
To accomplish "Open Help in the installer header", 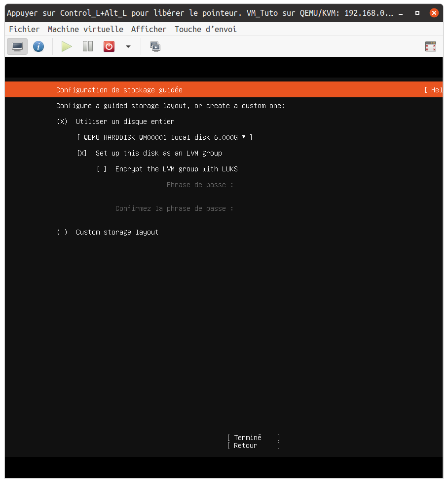I will (x=435, y=90).
